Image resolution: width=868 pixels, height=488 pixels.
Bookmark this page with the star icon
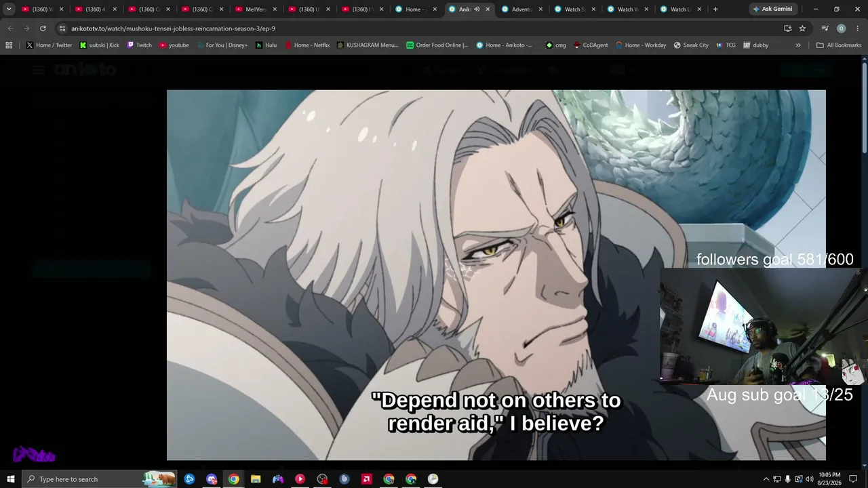tap(802, 28)
